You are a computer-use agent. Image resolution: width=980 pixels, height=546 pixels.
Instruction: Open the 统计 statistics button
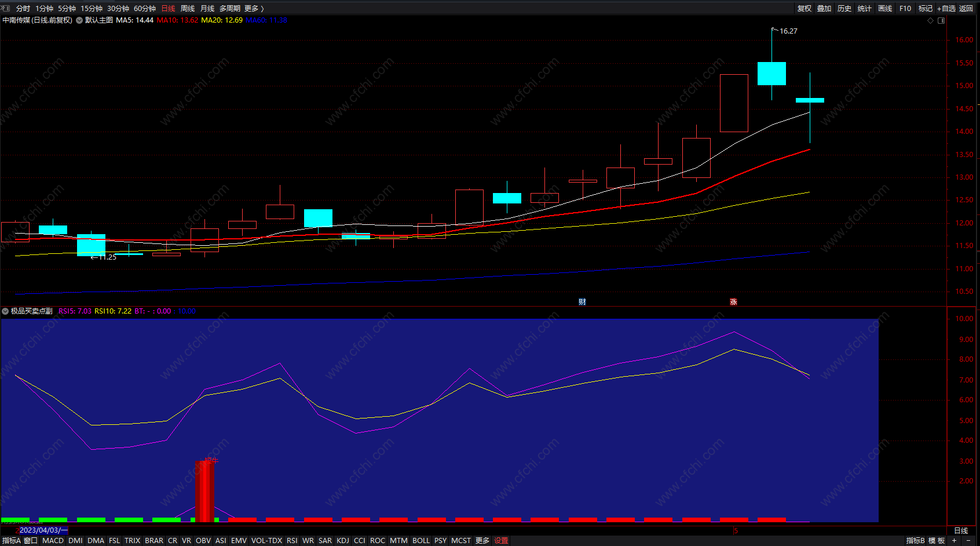coord(865,8)
